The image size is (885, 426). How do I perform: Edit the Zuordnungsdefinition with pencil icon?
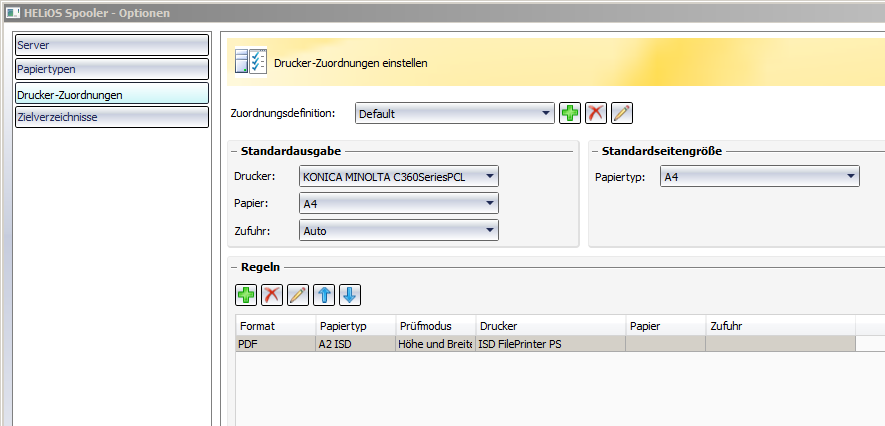click(621, 113)
